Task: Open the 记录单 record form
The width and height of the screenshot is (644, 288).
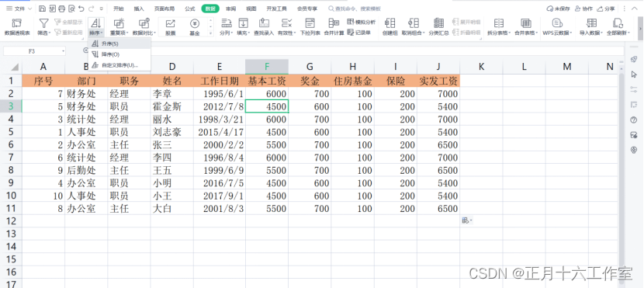Action: pos(359,32)
